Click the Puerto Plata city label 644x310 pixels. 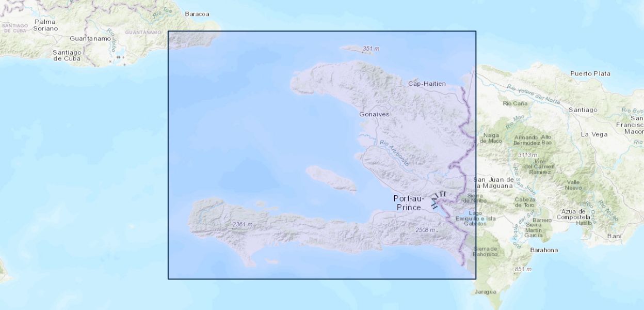pos(590,73)
